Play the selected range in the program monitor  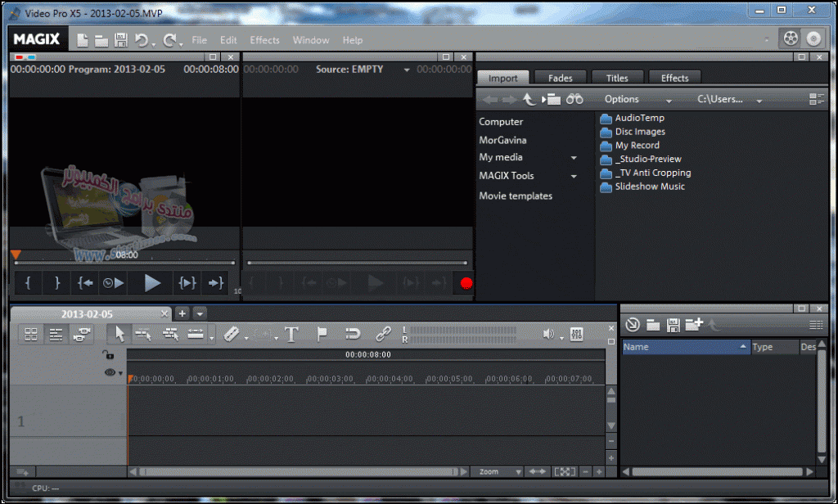187,283
